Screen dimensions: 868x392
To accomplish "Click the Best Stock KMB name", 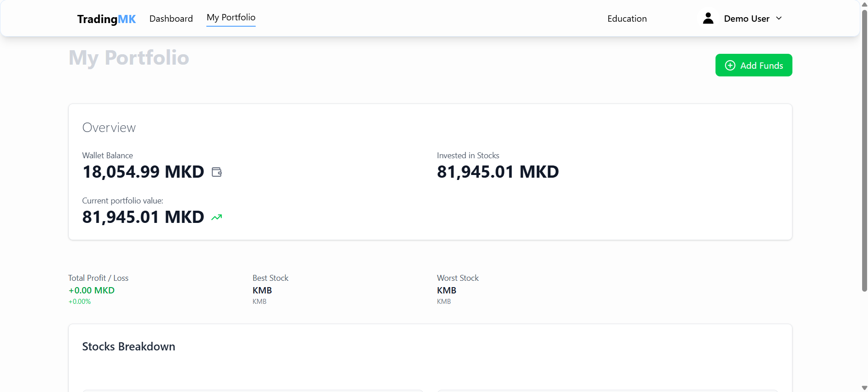I will [262, 290].
